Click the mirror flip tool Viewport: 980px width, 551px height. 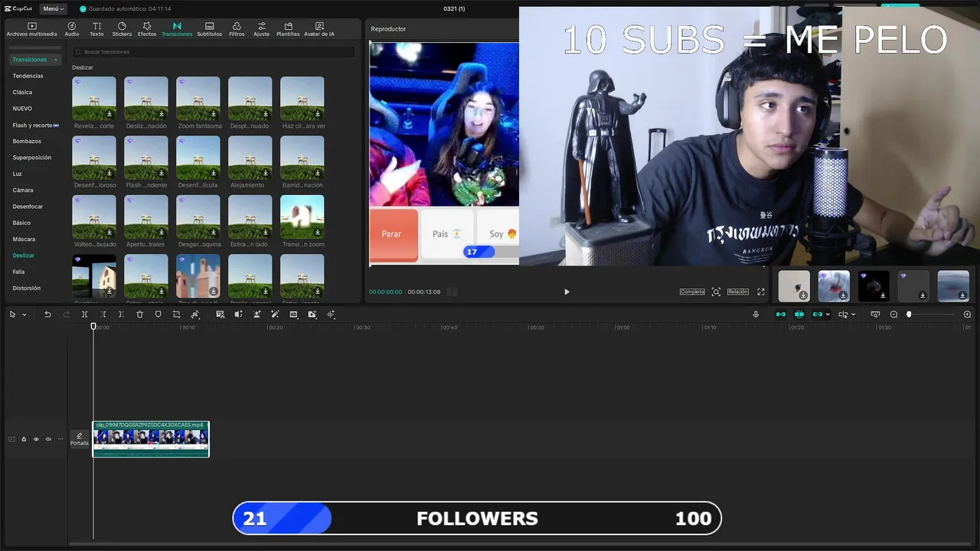point(238,315)
